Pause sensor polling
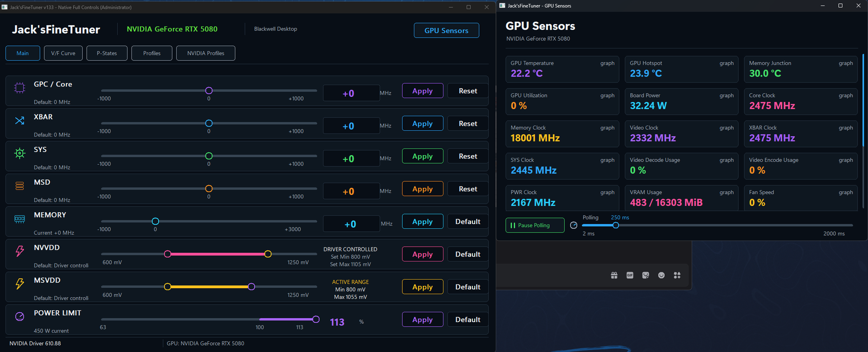Image resolution: width=868 pixels, height=352 pixels. click(535, 225)
